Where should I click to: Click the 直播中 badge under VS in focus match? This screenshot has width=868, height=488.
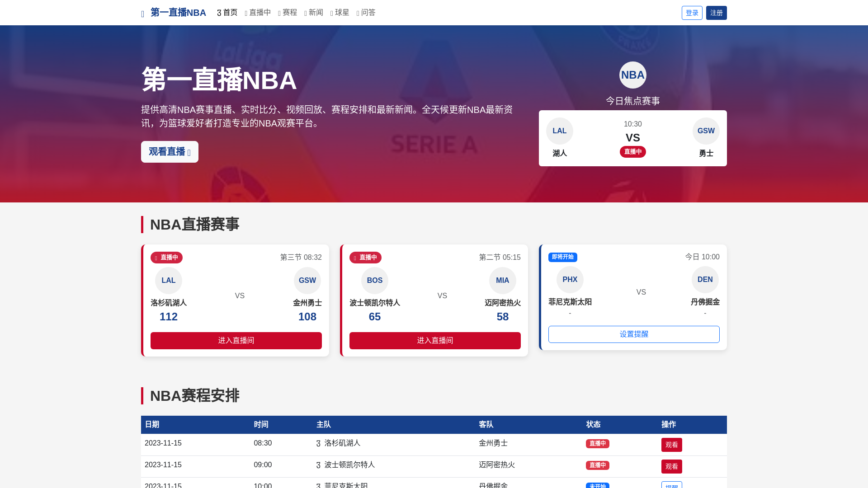pyautogui.click(x=633, y=152)
